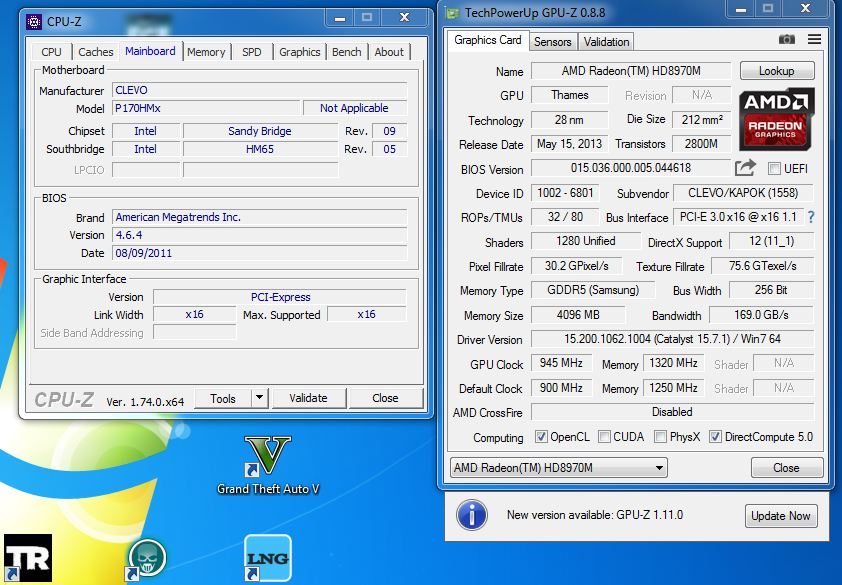Screen dimensions: 842x585
Task: Click Model value P170HMx
Action: [x=206, y=108]
